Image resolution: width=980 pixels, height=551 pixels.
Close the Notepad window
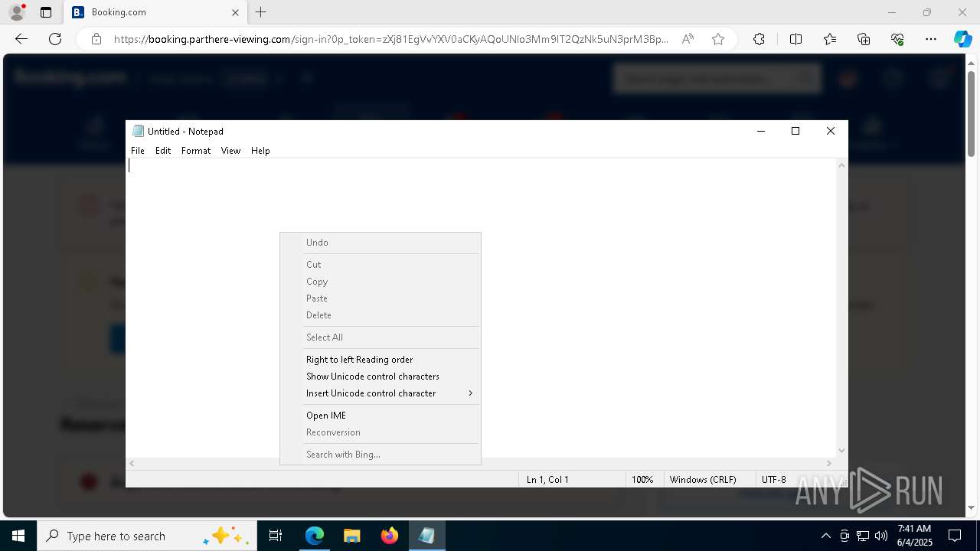[831, 132]
